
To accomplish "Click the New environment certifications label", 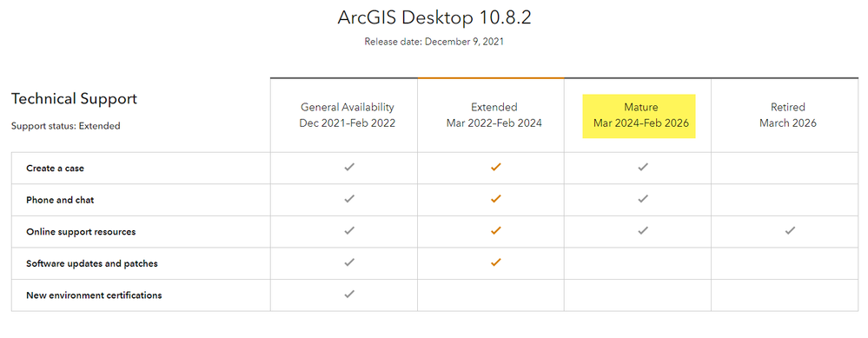I will (94, 295).
